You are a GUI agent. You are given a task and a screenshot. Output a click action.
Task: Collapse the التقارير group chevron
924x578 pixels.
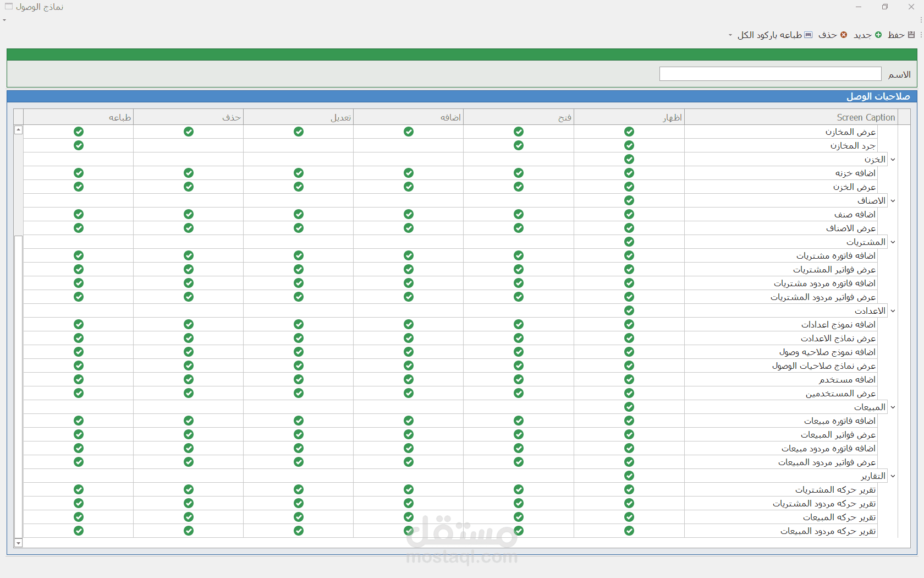893,476
